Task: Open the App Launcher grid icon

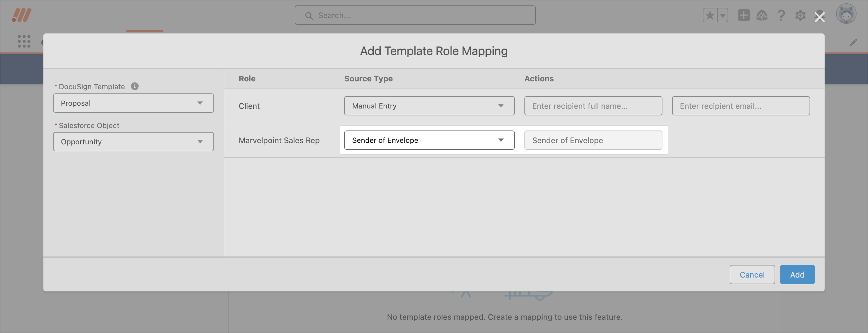Action: coord(24,41)
